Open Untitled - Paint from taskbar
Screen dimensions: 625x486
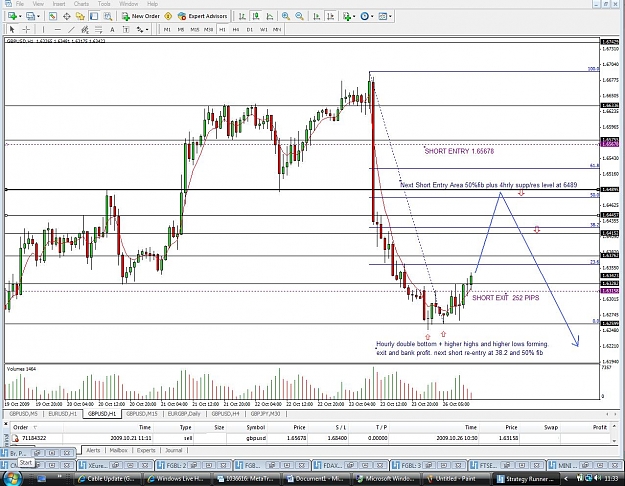tap(456, 478)
